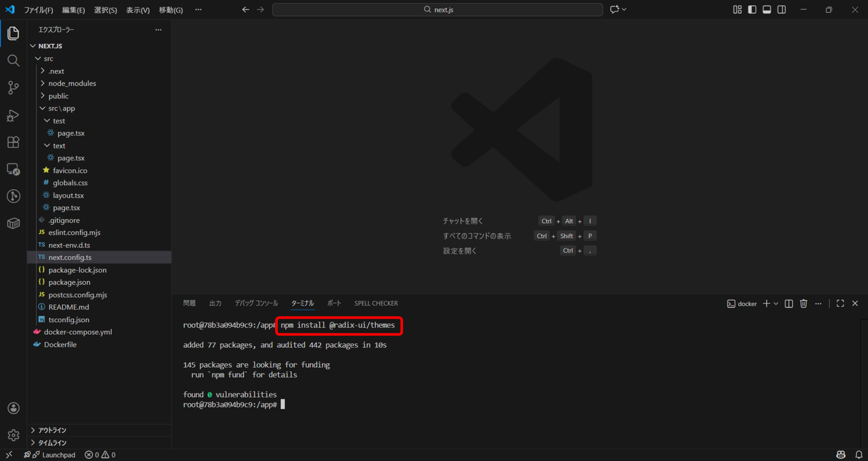The image size is (868, 461).
Task: Open the terminal launch profile dropdown
Action: [776, 303]
